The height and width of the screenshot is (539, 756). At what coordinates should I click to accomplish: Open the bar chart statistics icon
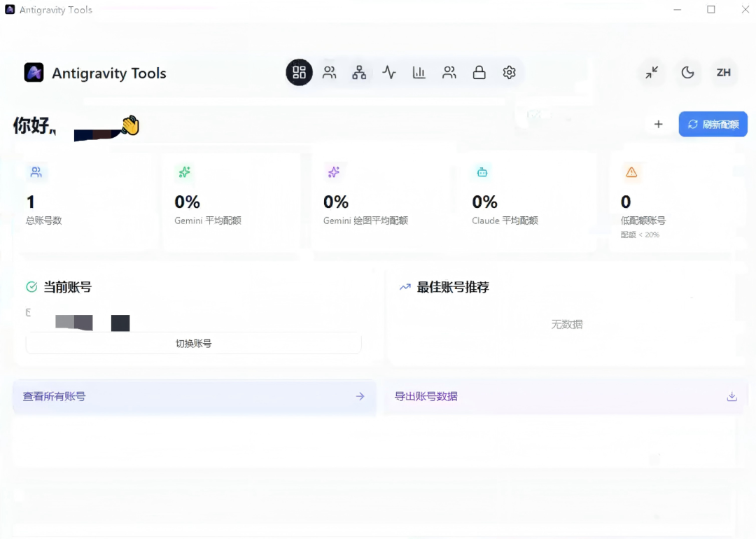click(x=419, y=72)
